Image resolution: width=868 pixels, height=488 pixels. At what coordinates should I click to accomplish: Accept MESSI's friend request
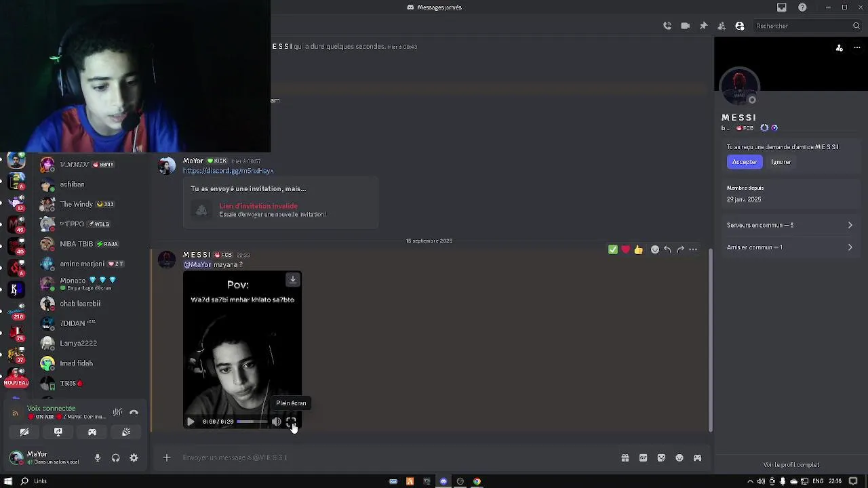coord(745,162)
